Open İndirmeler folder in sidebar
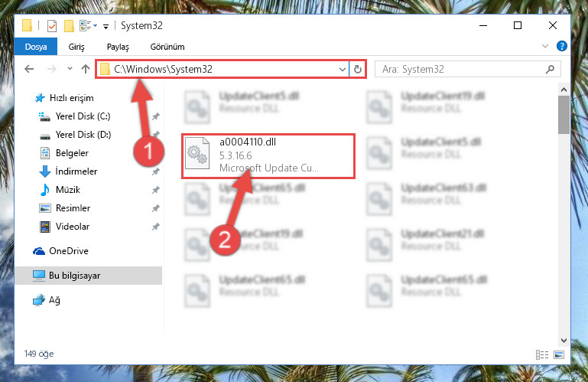The height and width of the screenshot is (382, 588). pyautogui.click(x=76, y=171)
